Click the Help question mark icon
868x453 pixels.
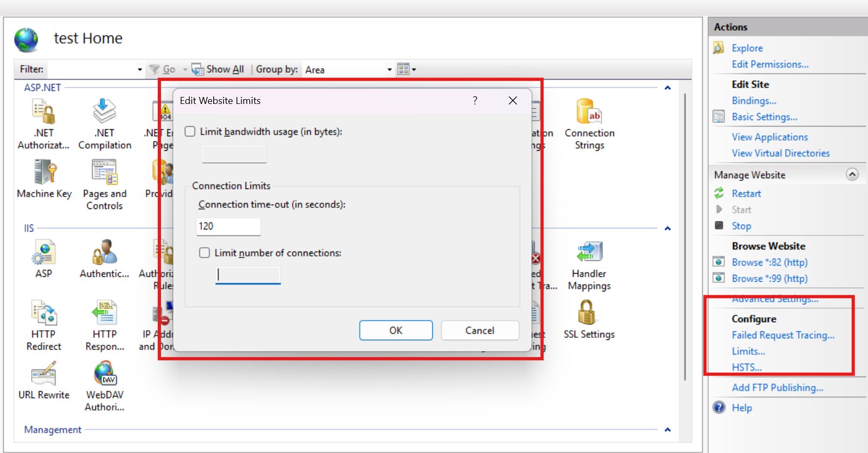coord(719,407)
